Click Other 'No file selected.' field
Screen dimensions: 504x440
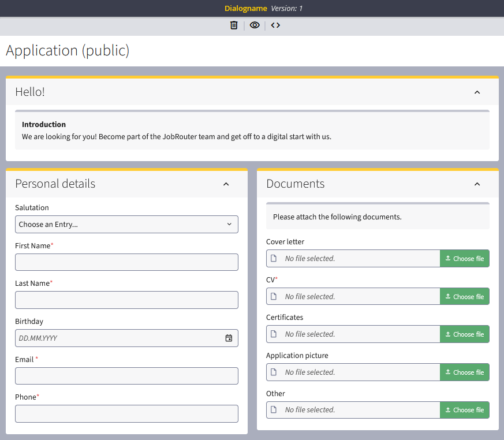tap(353, 410)
